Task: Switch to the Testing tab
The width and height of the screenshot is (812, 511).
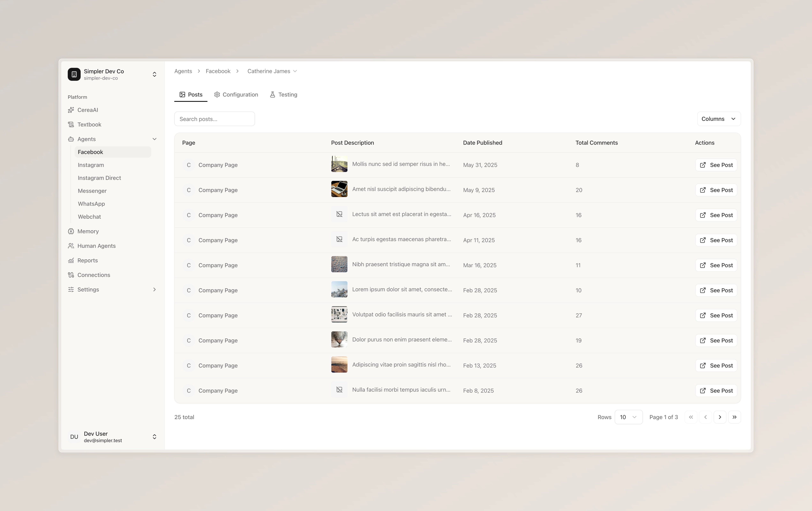Action: tap(283, 94)
